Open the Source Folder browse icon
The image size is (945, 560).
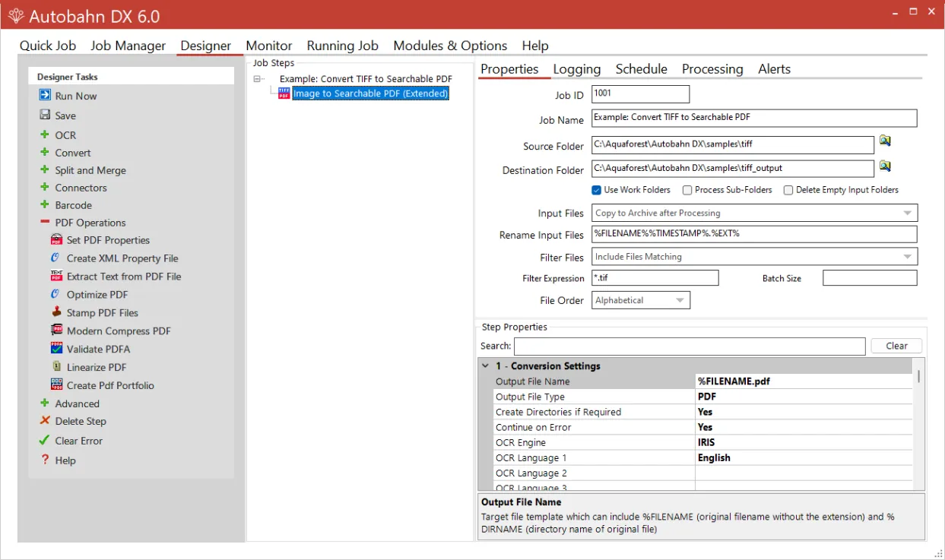coord(886,141)
